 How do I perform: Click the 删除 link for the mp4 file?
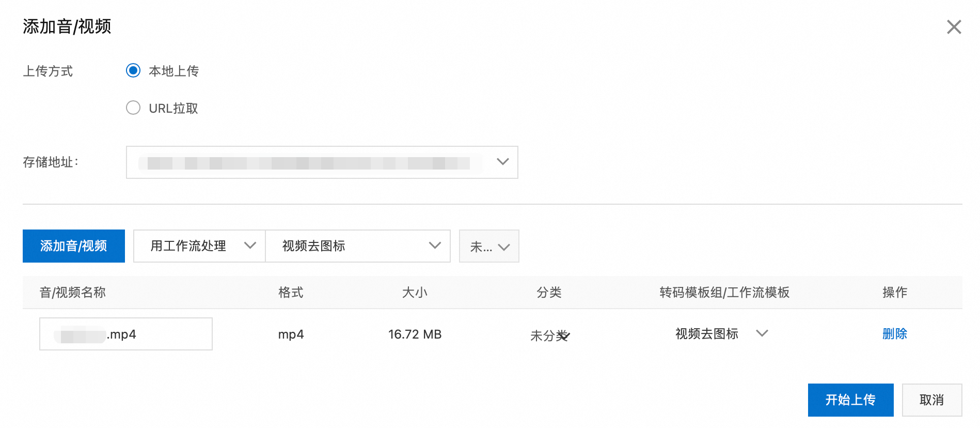tap(894, 334)
